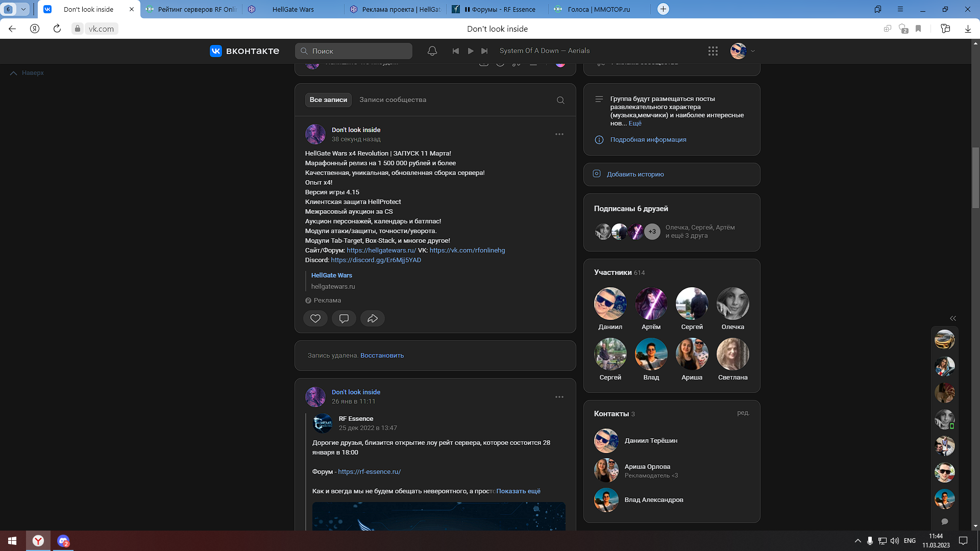Click RF Essence repost source name
The height and width of the screenshot is (551, 980).
(356, 419)
